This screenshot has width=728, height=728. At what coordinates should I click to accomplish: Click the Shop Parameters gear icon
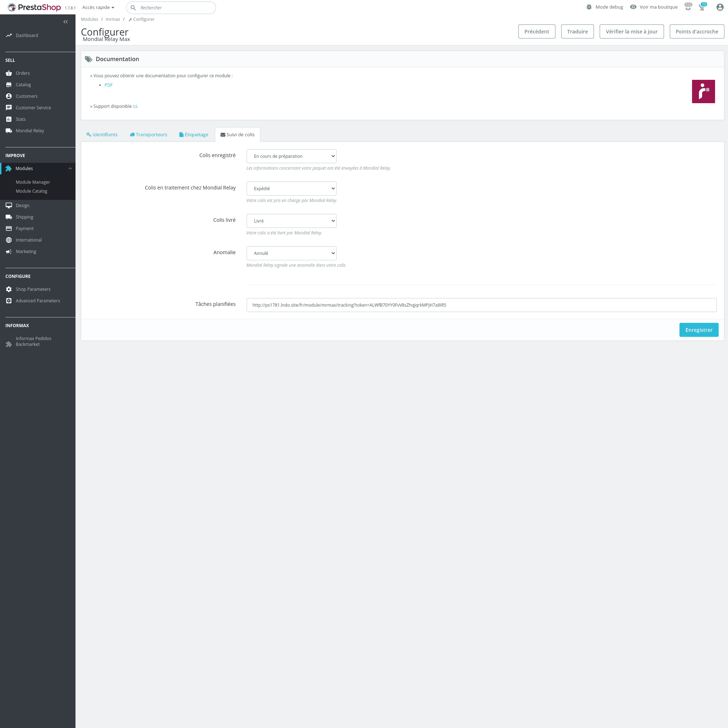[9, 289]
